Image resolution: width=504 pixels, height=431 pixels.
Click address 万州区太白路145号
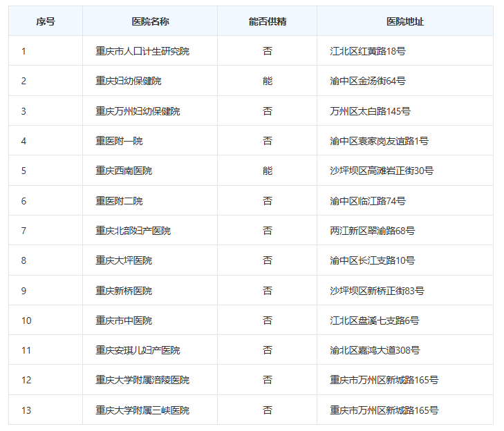[x=371, y=111]
